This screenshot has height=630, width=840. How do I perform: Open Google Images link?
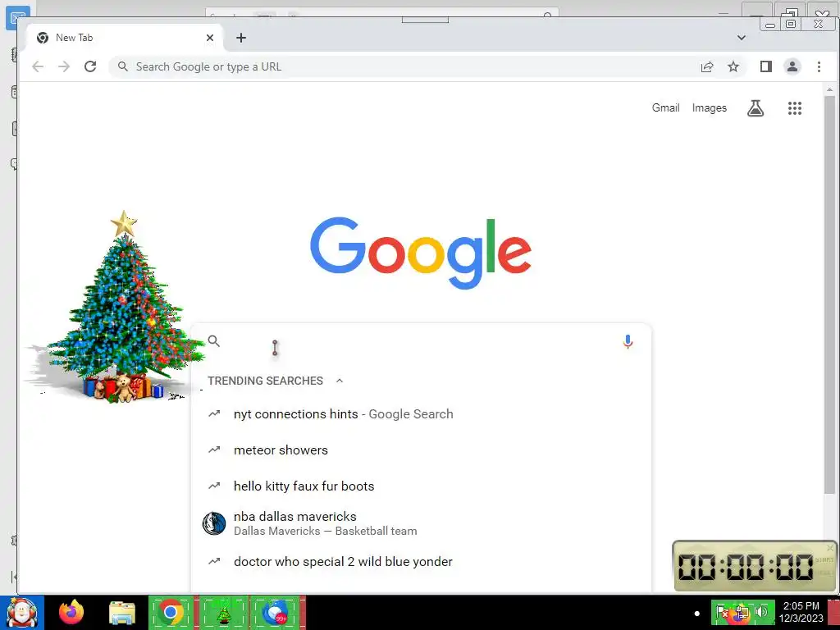710,107
